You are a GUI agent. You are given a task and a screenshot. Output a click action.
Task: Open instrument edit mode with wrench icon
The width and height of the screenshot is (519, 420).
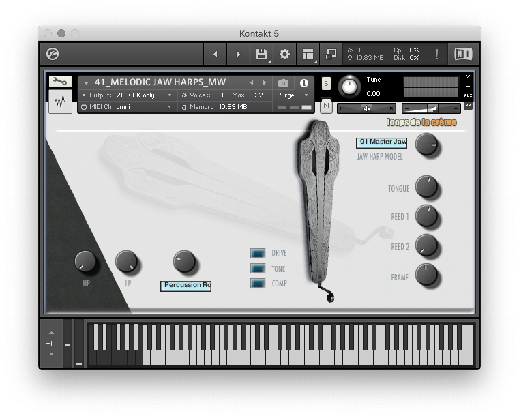[60, 81]
